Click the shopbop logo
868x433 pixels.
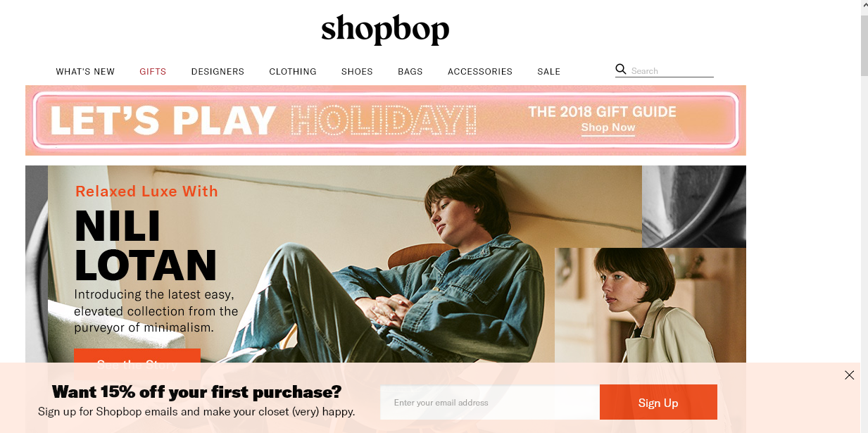[x=385, y=30]
